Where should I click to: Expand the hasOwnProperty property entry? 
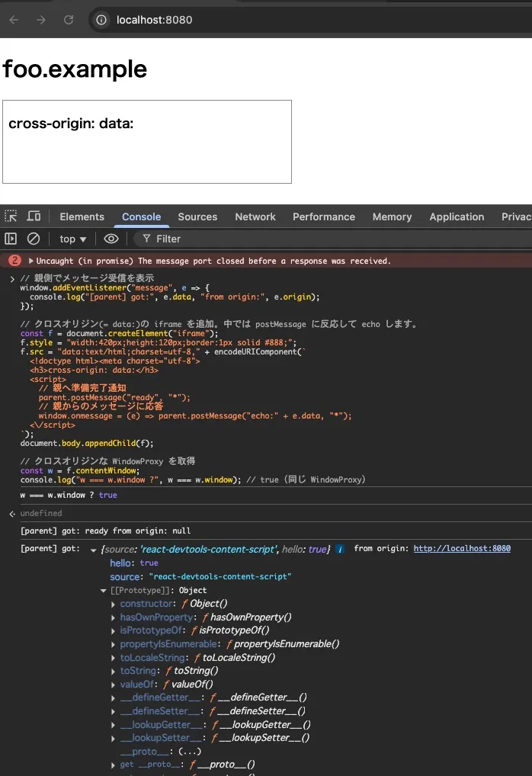(114, 617)
